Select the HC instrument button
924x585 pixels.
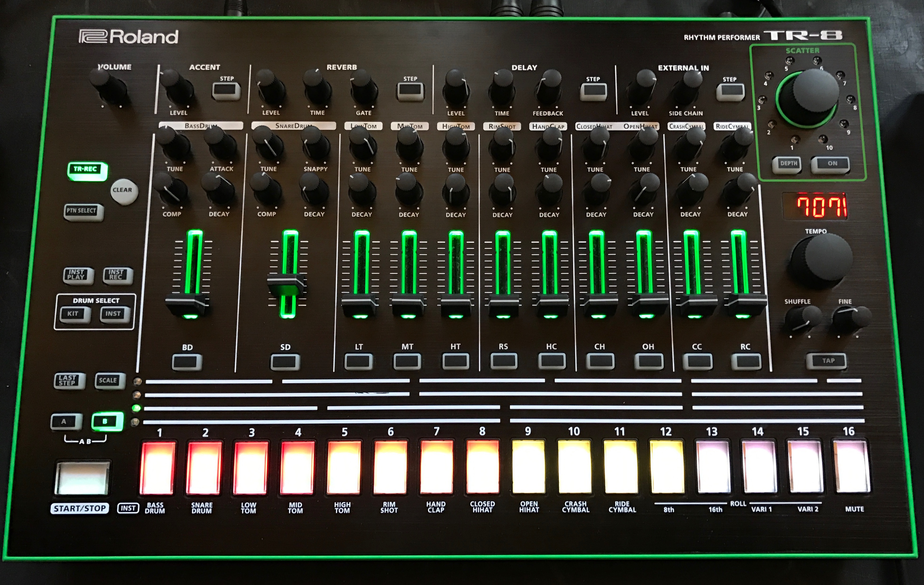[x=552, y=361]
